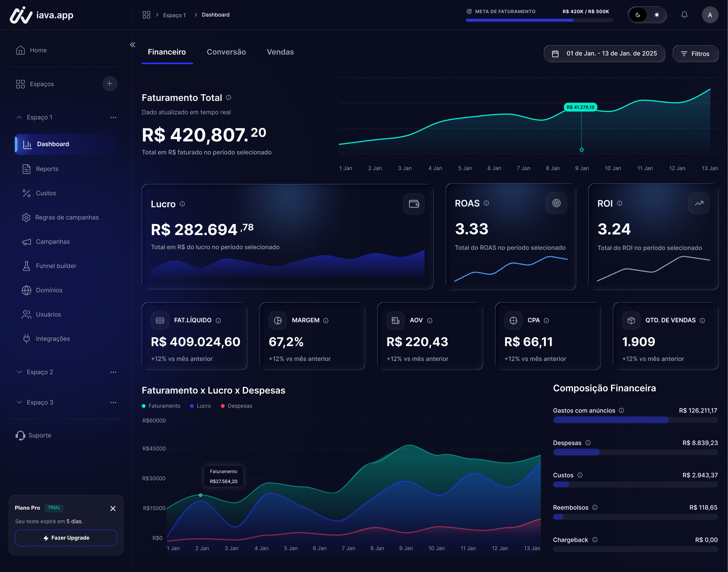Dismiss the Plano Pro trial banner
Image resolution: width=728 pixels, height=572 pixels.
[112, 508]
